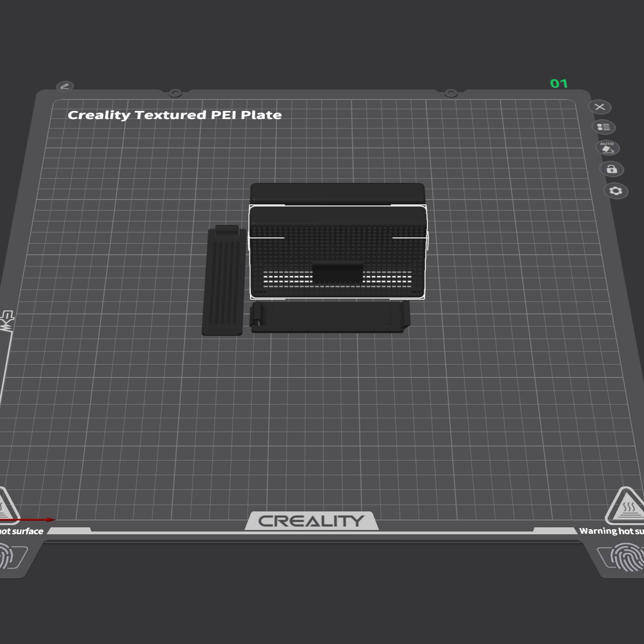The height and width of the screenshot is (644, 644).
Task: Auto-arrange models using the AUTO icon
Action: click(x=607, y=148)
